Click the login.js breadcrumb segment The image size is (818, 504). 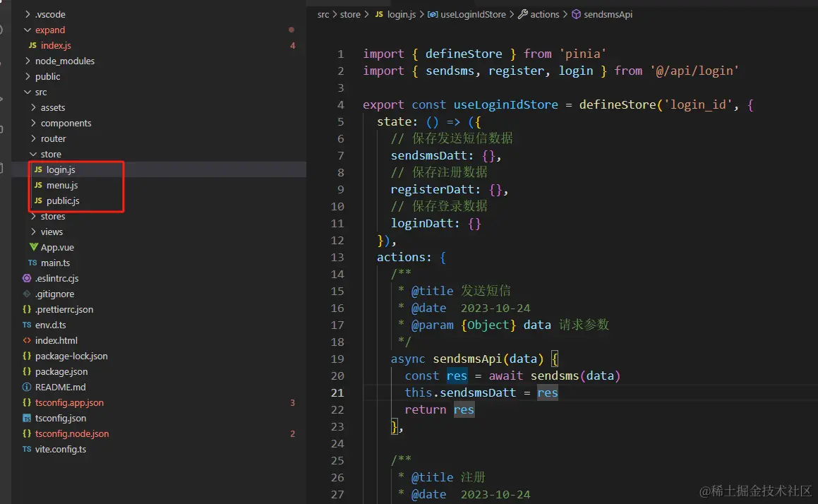pos(401,14)
